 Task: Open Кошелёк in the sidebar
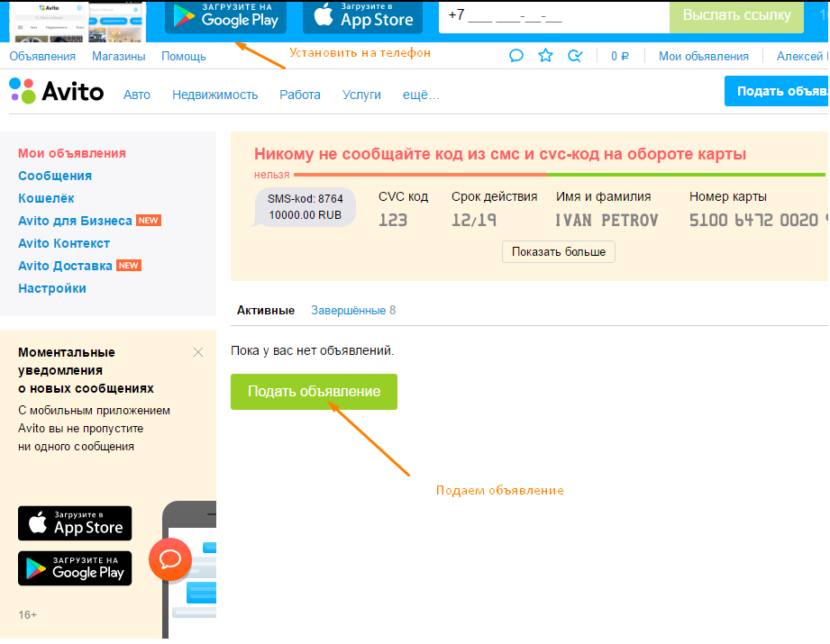[x=46, y=198]
